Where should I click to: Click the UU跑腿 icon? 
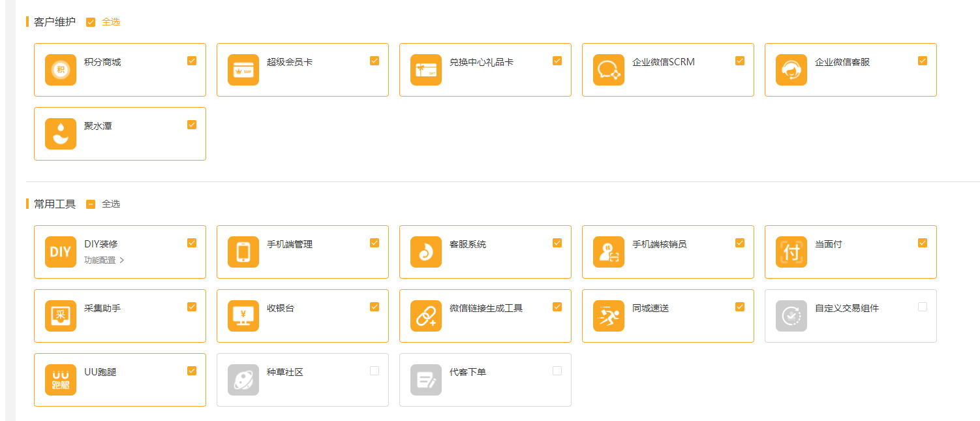click(61, 380)
